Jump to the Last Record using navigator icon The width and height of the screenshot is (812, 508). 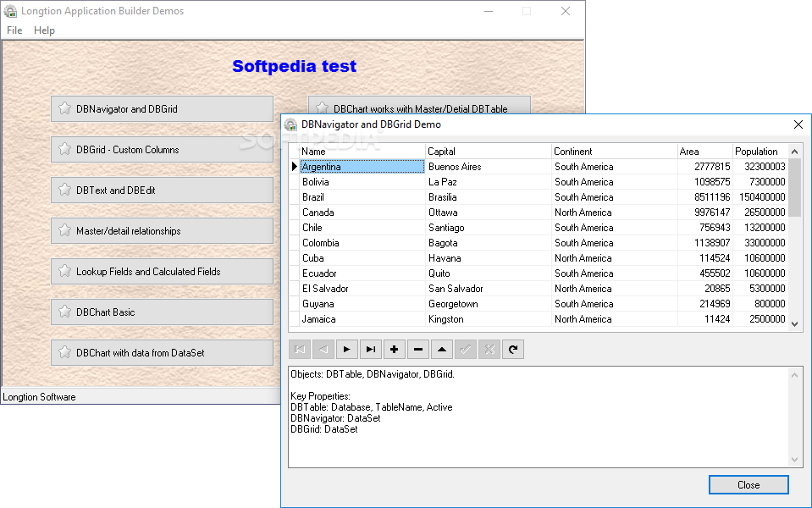pyautogui.click(x=371, y=349)
